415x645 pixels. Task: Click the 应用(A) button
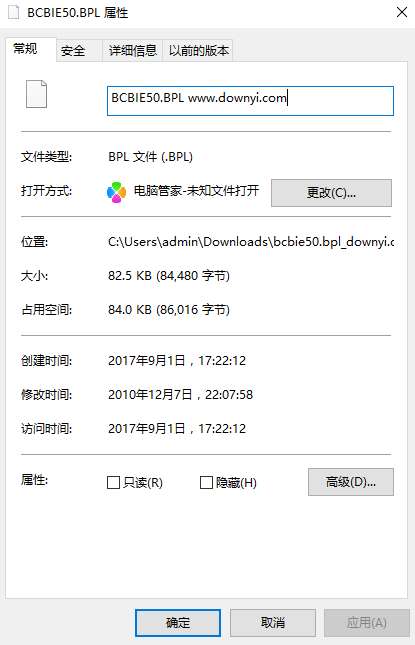tap(366, 623)
